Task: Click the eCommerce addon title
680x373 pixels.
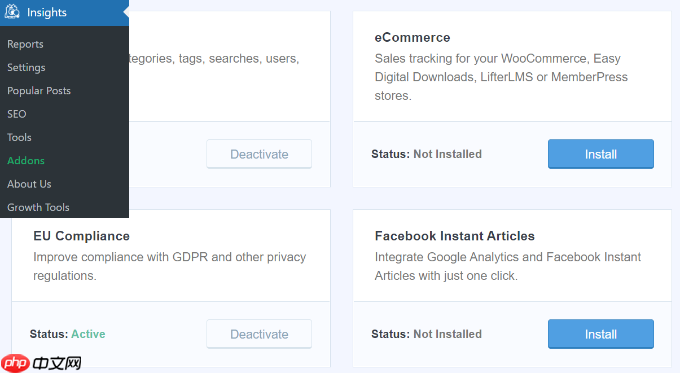Action: tap(412, 38)
